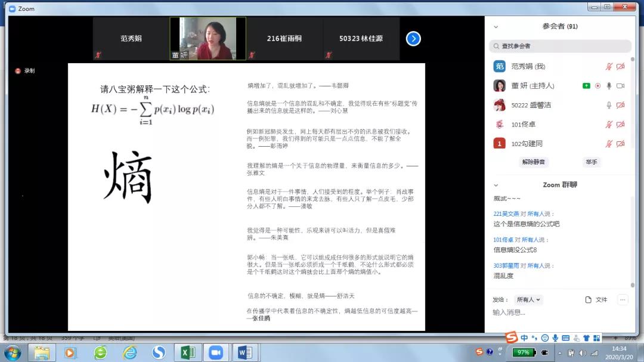Screen dimensions: 644x362
Task: Click the 解除静音 button
Action: tap(534, 162)
